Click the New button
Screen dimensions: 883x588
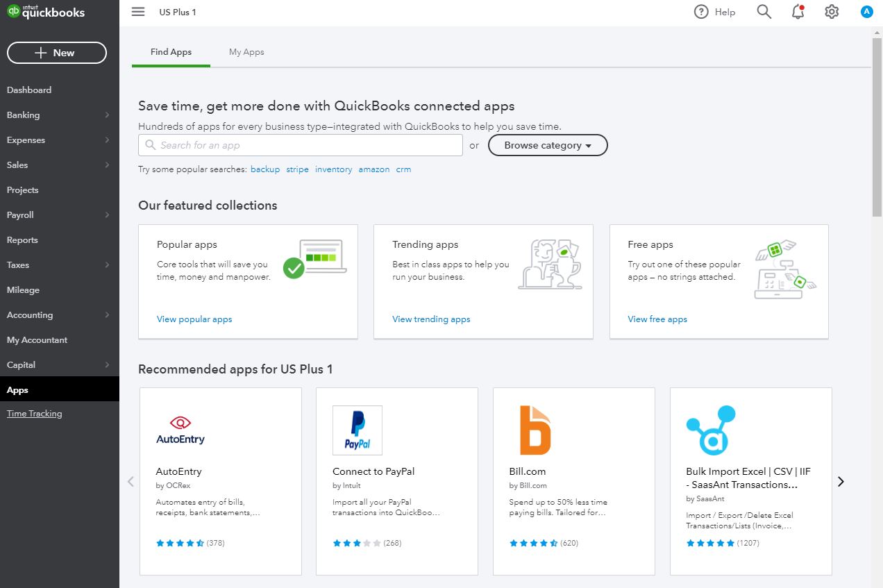57,53
